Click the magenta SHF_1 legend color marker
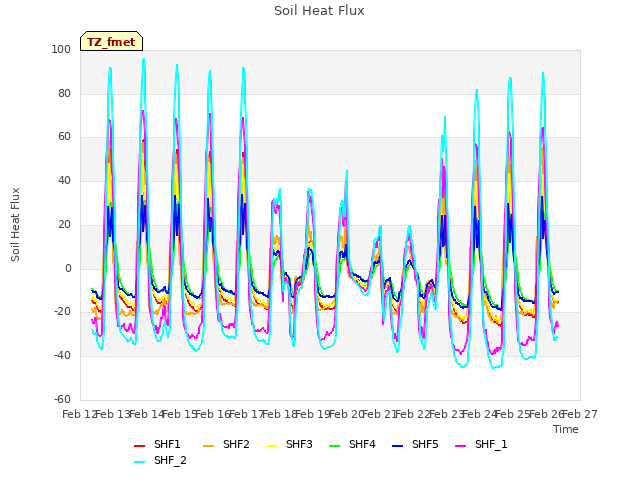This screenshot has height=480, width=640. [460, 445]
